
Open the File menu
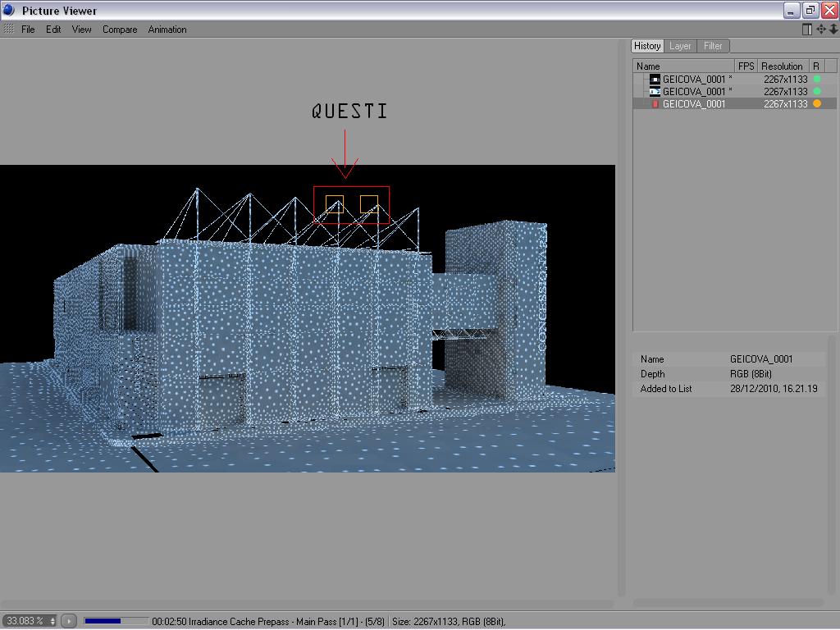click(28, 30)
